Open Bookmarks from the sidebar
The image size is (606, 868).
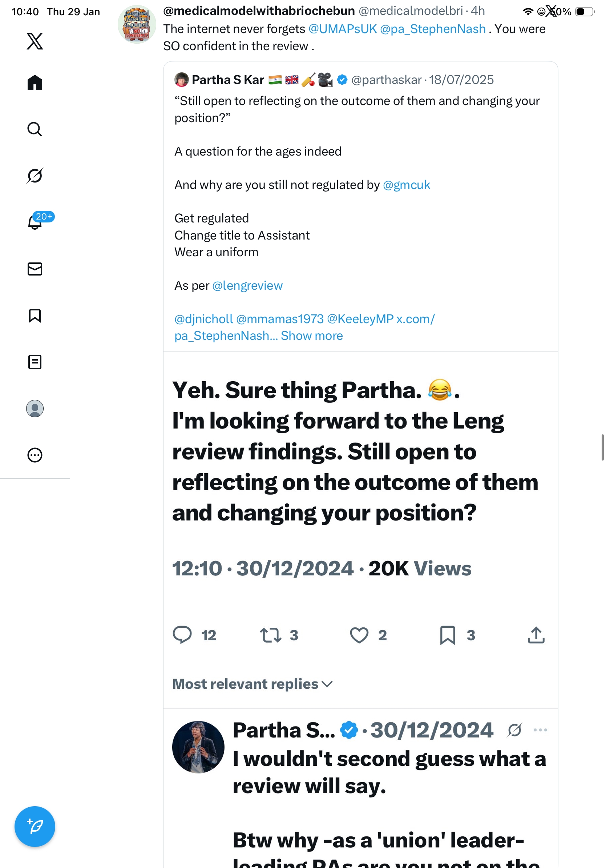(35, 316)
